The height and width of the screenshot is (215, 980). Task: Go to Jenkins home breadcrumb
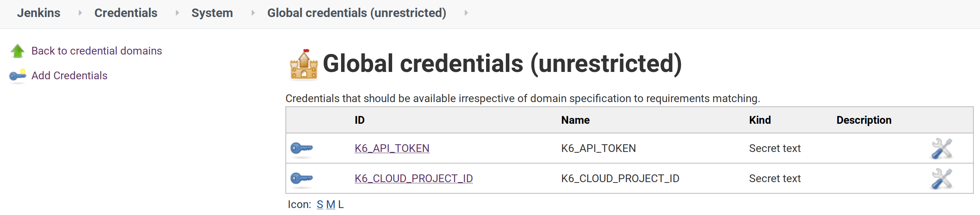click(x=39, y=13)
